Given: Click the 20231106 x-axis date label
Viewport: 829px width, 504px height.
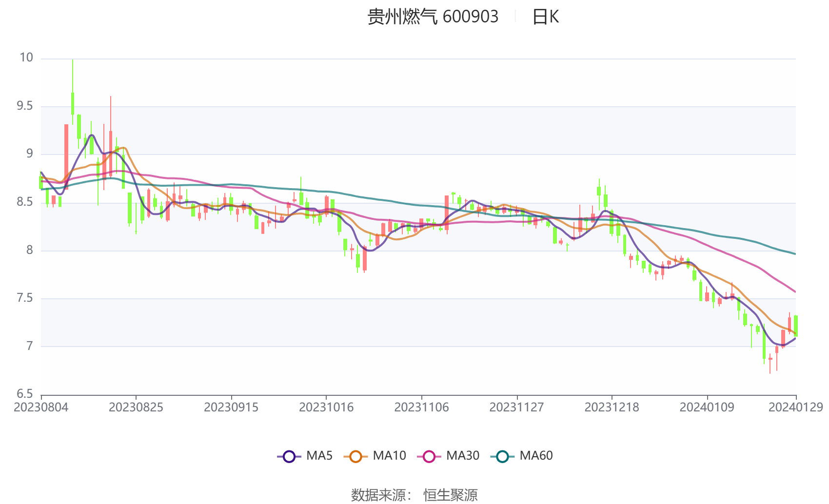Looking at the screenshot, I should pyautogui.click(x=421, y=407).
